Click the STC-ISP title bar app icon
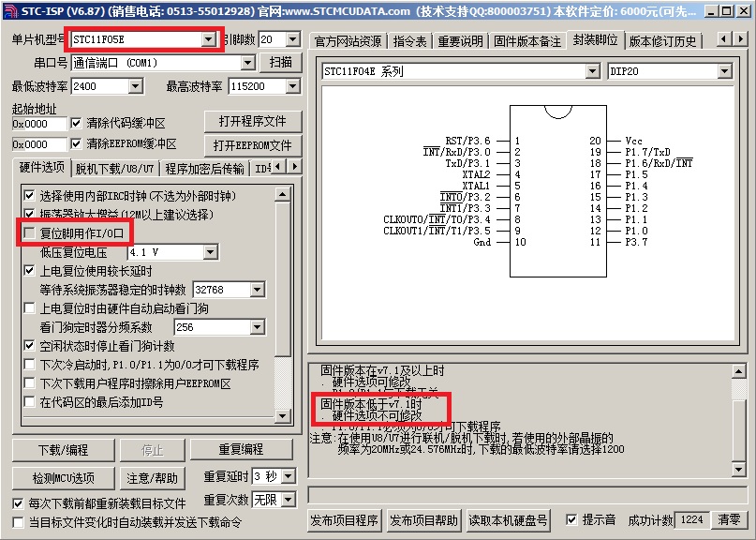Image resolution: width=756 pixels, height=540 pixels. pos(10,10)
